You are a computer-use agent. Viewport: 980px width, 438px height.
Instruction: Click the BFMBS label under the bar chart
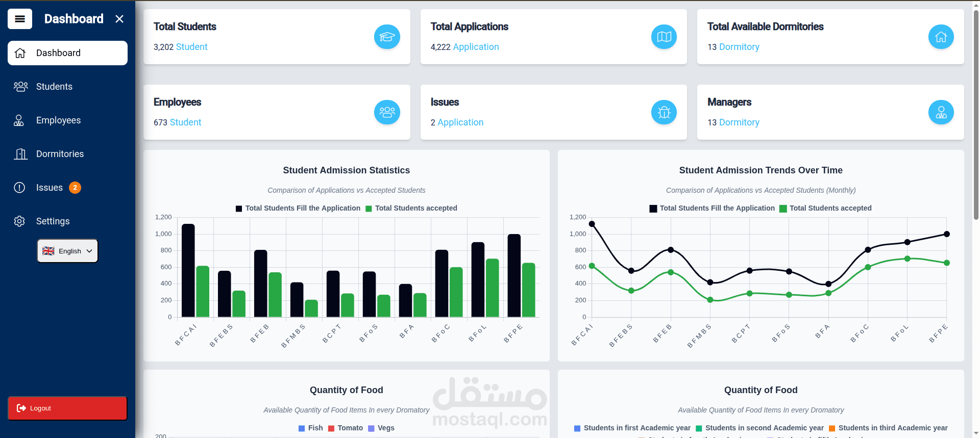coord(293,336)
